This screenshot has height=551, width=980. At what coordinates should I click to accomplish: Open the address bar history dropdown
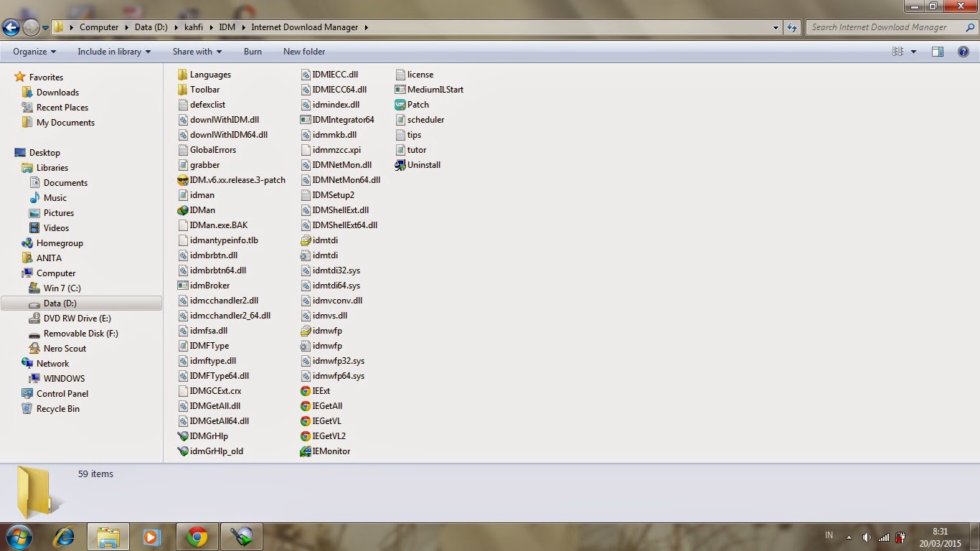[776, 28]
